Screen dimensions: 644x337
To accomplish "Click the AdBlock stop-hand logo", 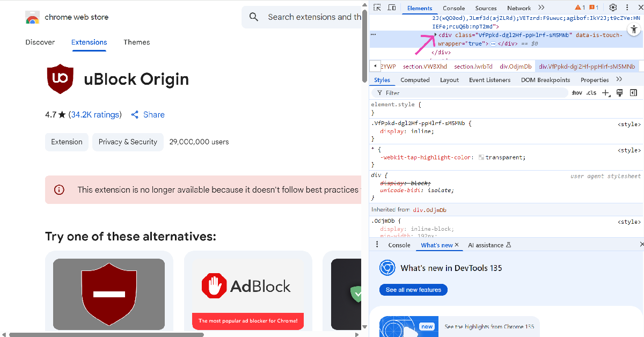I will point(214,286).
